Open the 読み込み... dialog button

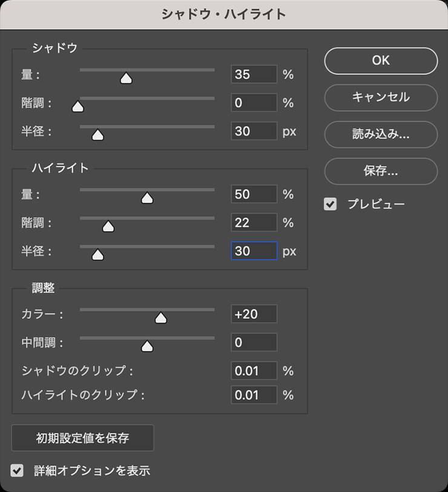381,134
